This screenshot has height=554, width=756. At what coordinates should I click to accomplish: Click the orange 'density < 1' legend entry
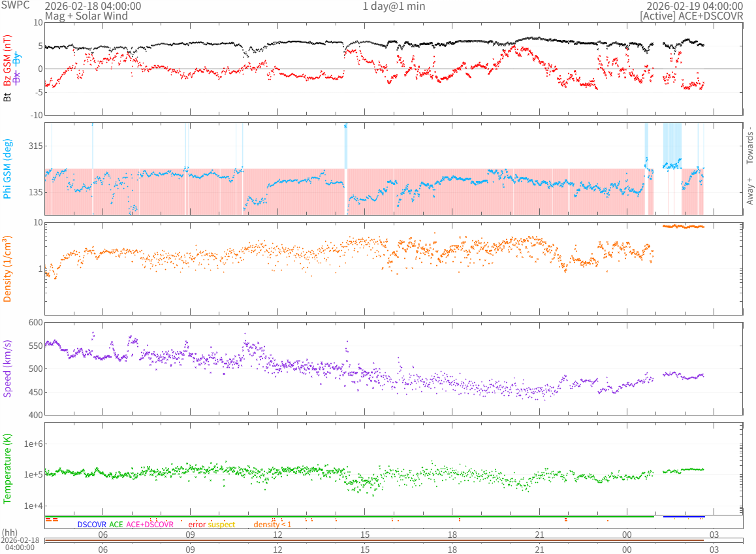[272, 525]
